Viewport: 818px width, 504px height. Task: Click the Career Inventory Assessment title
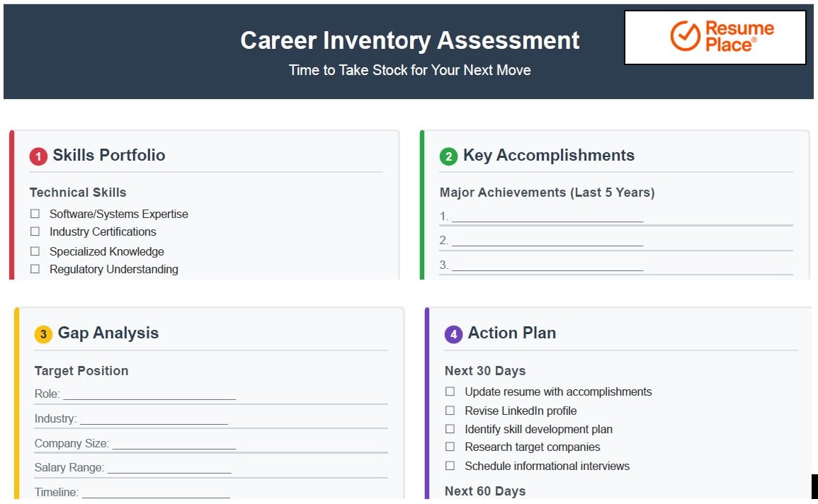[410, 40]
